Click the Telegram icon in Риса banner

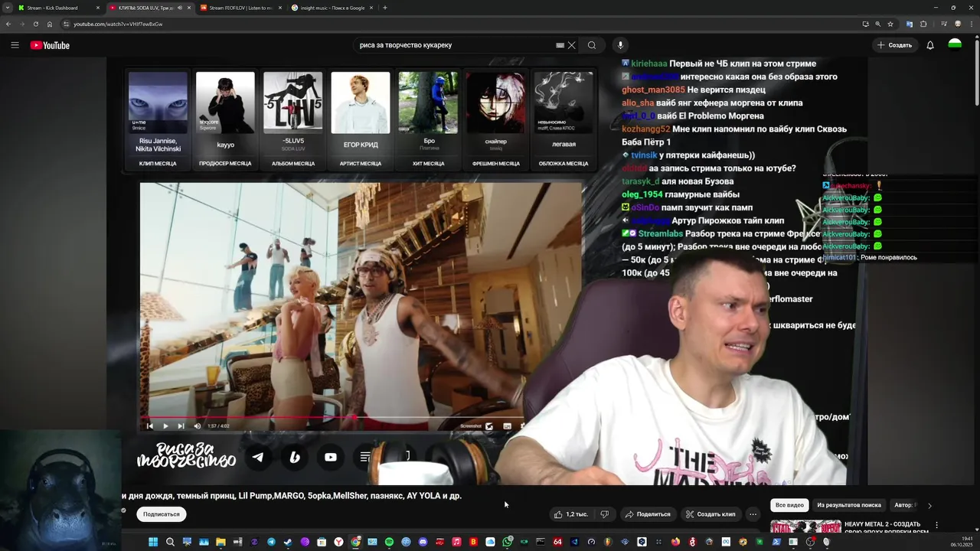tap(258, 457)
